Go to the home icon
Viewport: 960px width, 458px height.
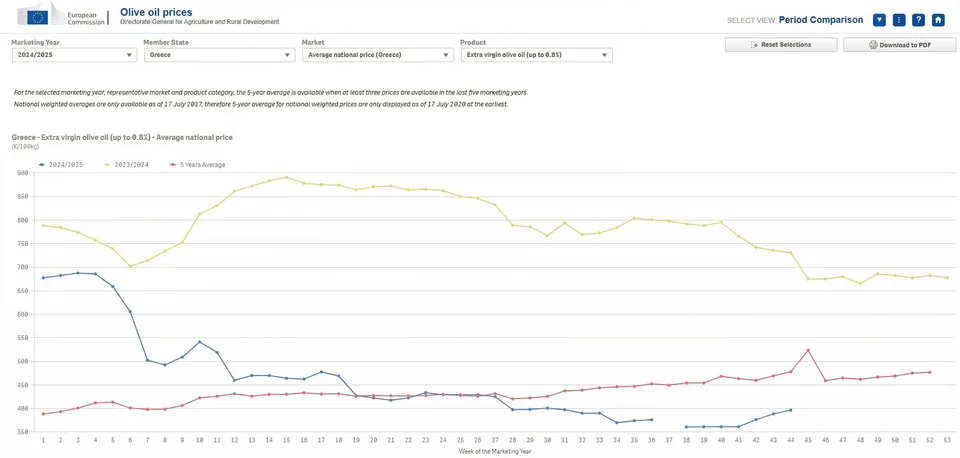pos(938,20)
